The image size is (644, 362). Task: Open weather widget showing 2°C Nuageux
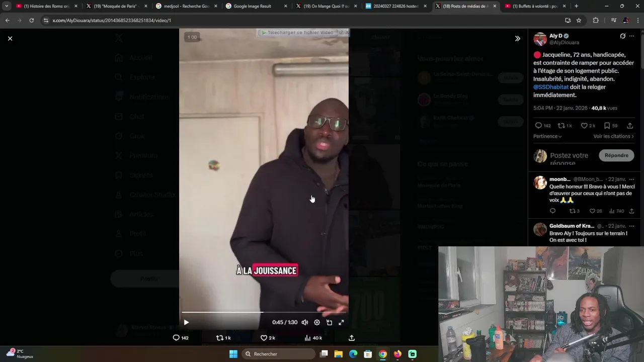coord(20,353)
